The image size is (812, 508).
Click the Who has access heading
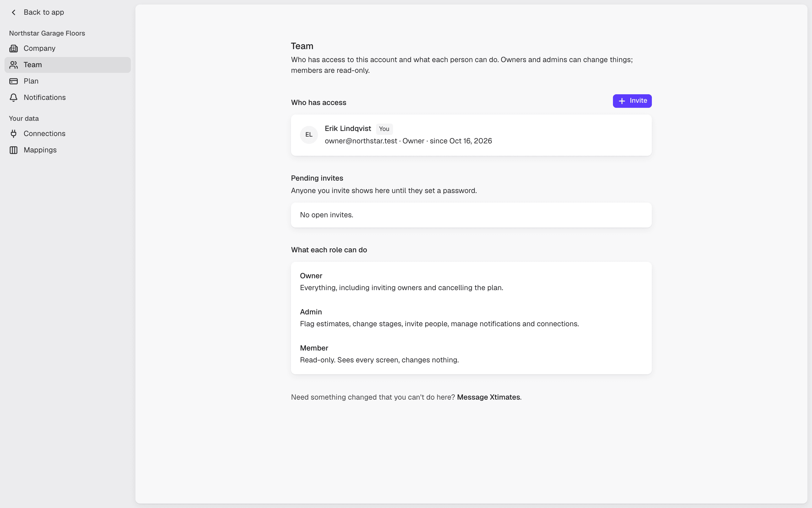point(318,103)
